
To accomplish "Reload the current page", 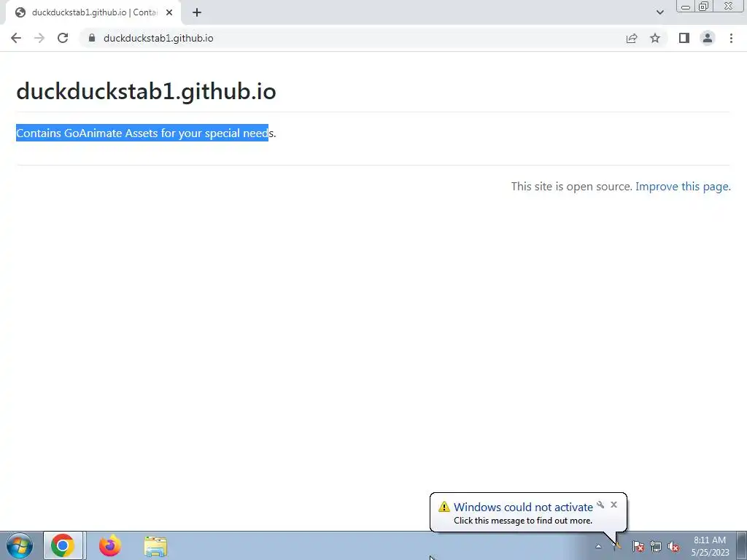I will (x=63, y=38).
